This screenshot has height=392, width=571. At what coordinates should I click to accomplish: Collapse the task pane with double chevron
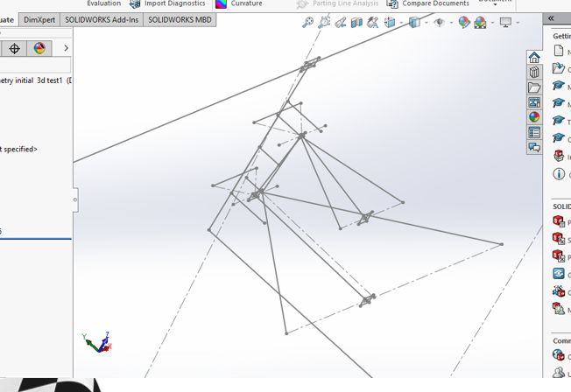pos(551,18)
